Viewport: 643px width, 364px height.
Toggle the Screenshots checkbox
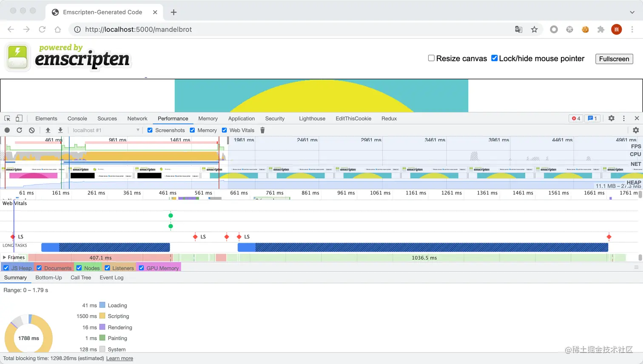point(150,130)
